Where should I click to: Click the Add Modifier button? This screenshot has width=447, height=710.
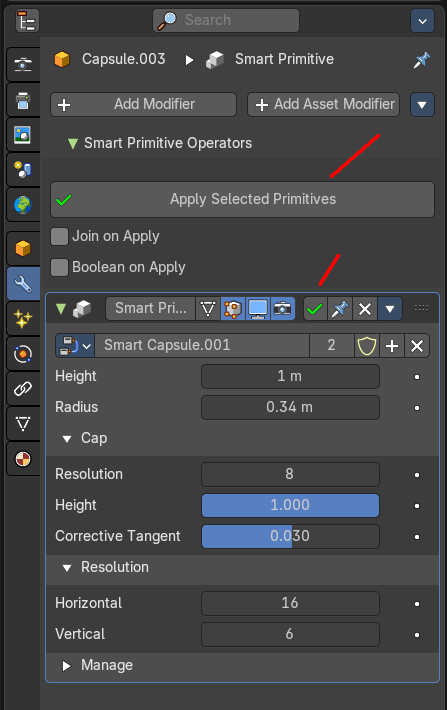click(x=144, y=105)
